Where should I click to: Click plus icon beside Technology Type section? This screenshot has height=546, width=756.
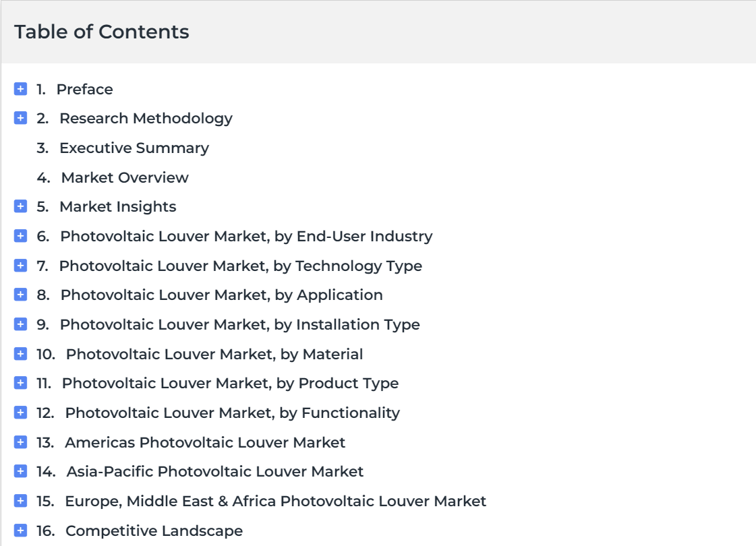[x=20, y=265]
